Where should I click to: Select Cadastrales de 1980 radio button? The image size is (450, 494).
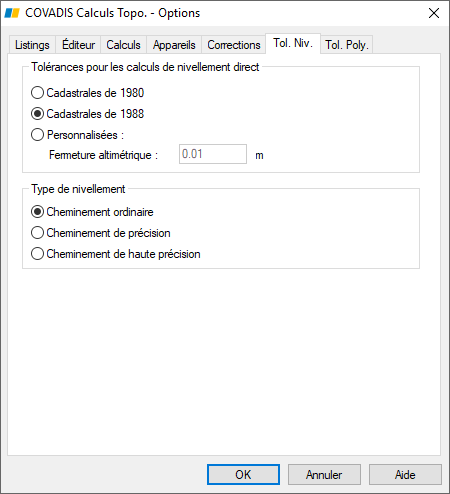point(37,93)
